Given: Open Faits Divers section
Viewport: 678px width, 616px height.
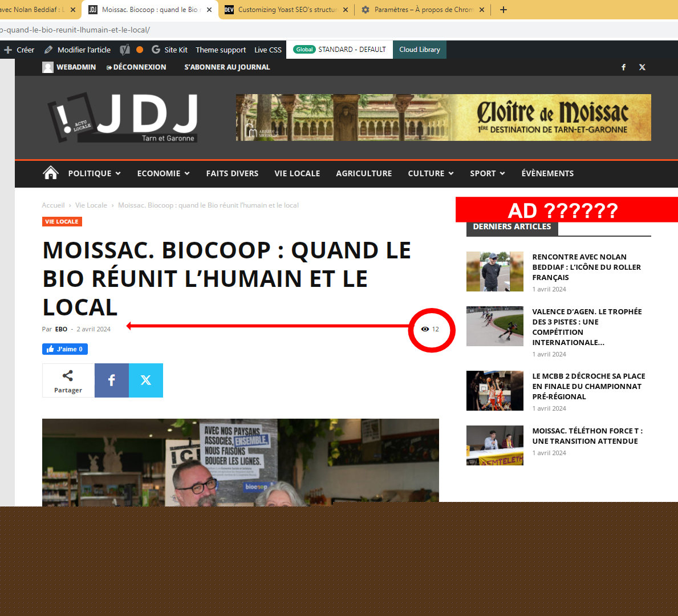Looking at the screenshot, I should tap(232, 173).
